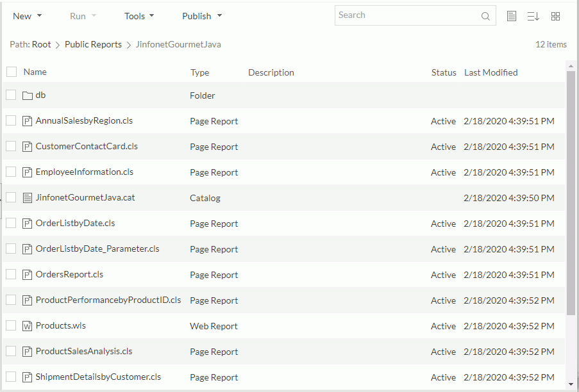
Task: Open the New dropdown menu
Action: tap(26, 15)
